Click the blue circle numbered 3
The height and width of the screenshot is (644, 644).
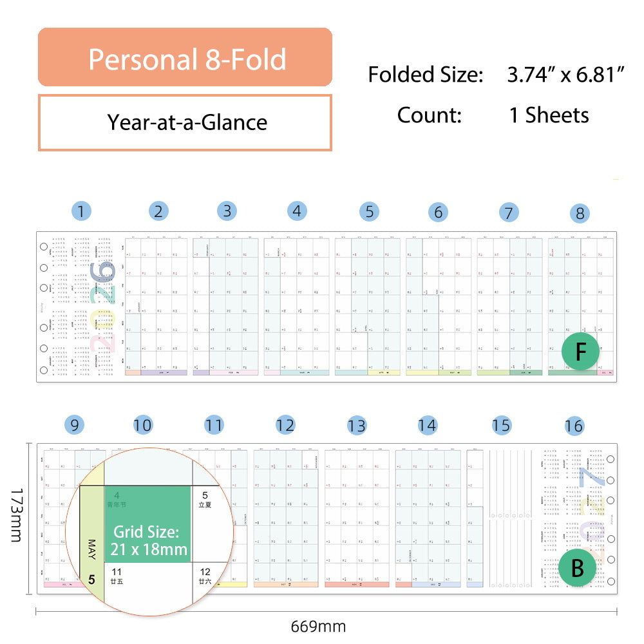pos(227,211)
